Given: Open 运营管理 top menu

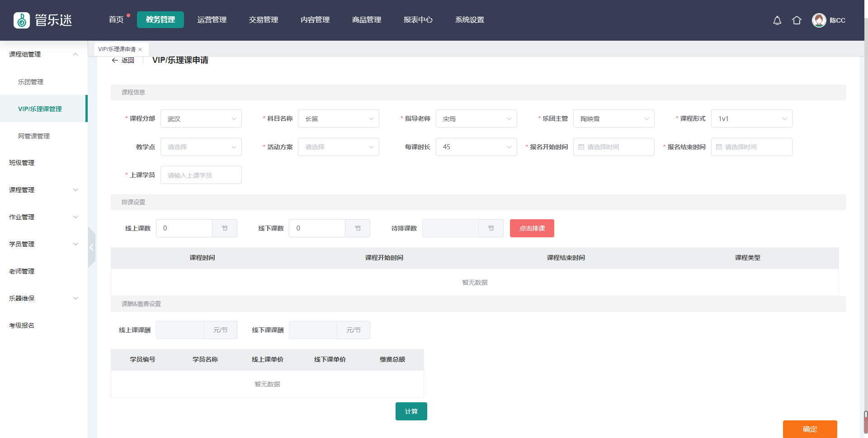Looking at the screenshot, I should tap(212, 20).
